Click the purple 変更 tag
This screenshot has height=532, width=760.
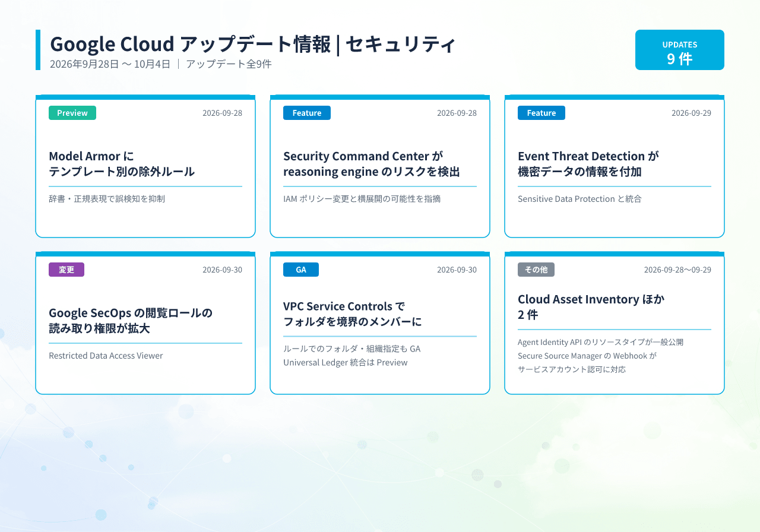[66, 270]
